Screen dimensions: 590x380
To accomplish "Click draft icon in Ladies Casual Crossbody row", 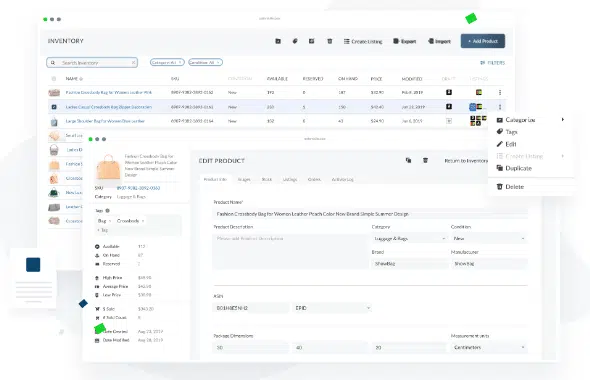I will (x=449, y=107).
